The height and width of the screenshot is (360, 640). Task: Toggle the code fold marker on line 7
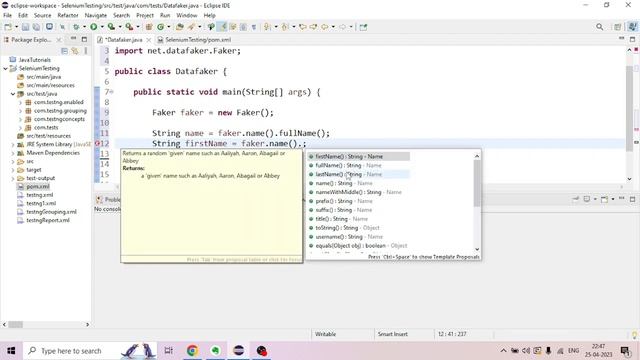pos(111,92)
